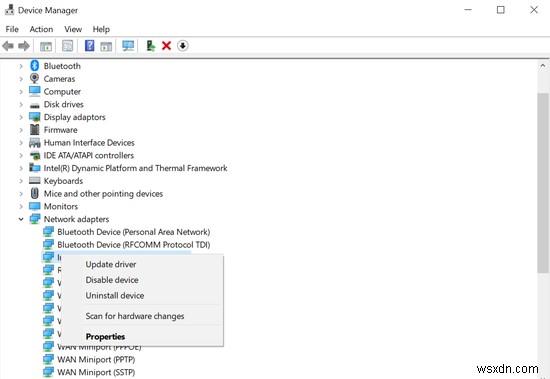Click the blue Help question mark icon
The width and height of the screenshot is (550, 379).
pyautogui.click(x=89, y=46)
